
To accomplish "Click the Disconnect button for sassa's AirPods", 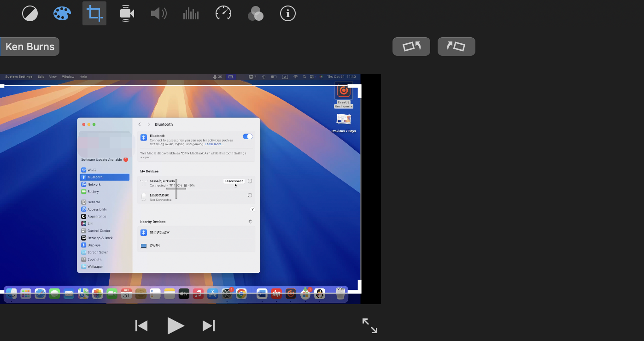I will pos(234,181).
